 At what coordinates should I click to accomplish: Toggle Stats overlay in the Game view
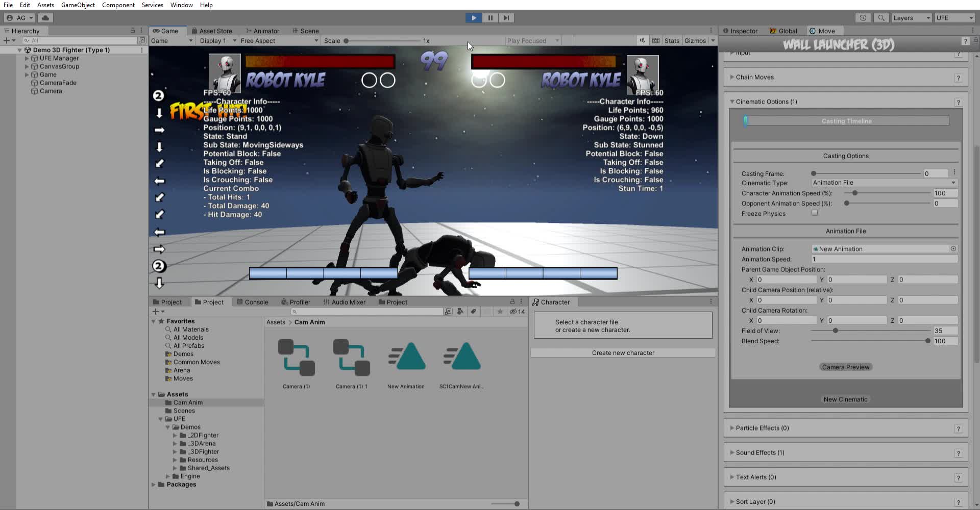672,40
